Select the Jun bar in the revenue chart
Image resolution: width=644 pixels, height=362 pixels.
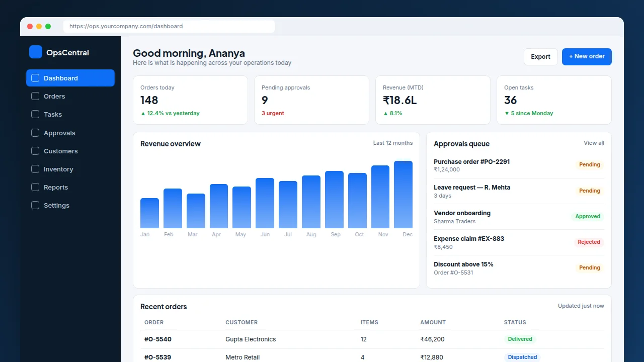tap(265, 203)
